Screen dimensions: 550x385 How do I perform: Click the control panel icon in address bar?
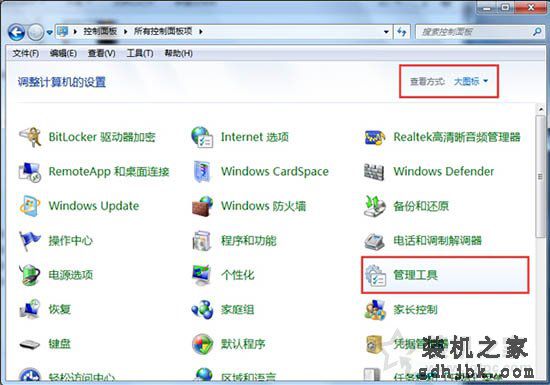point(62,32)
